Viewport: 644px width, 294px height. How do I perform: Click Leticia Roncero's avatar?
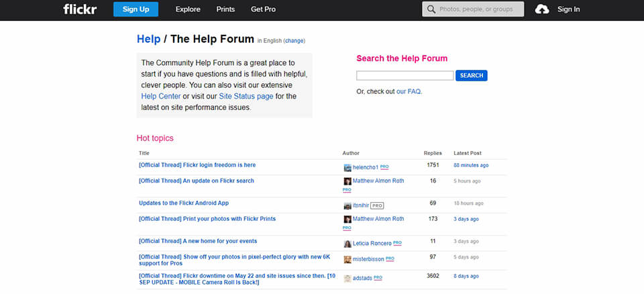click(x=347, y=244)
